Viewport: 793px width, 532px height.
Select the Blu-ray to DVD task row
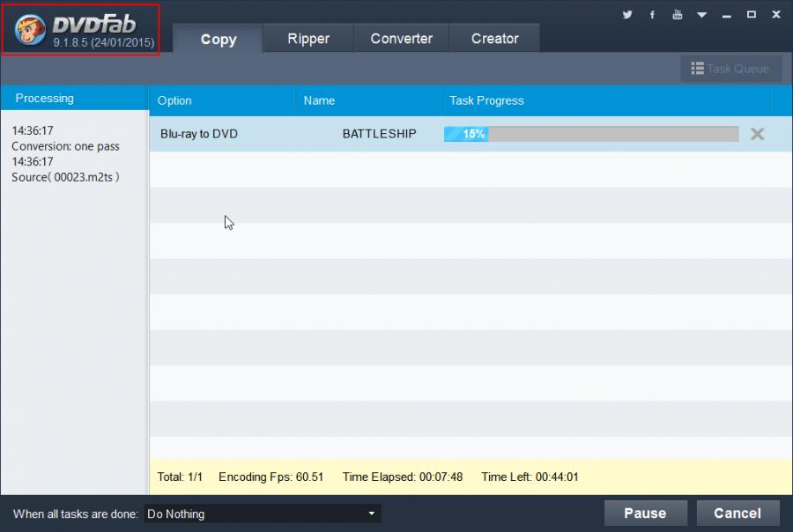471,134
